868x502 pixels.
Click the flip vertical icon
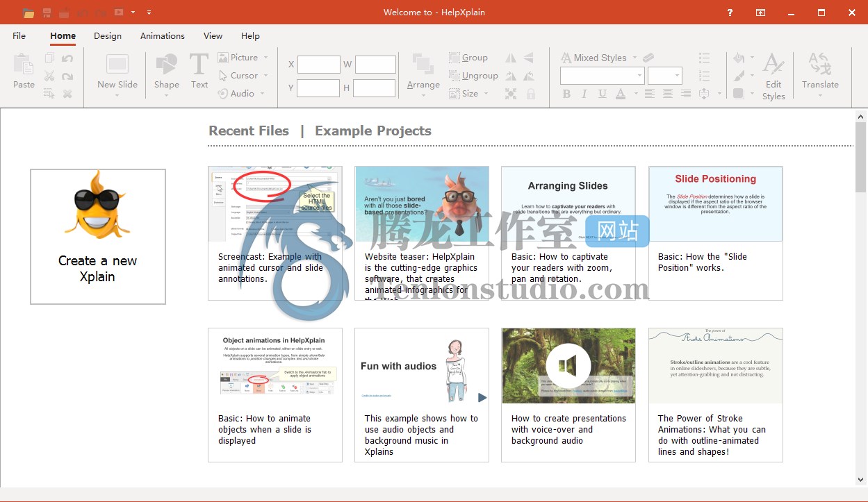click(529, 58)
